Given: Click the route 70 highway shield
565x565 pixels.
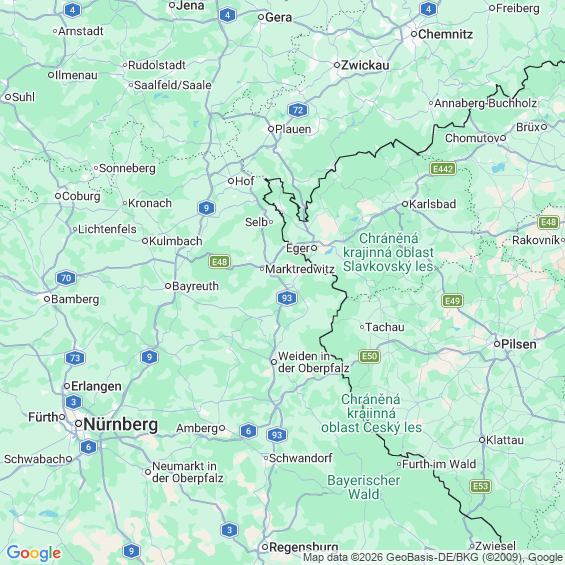Looking at the screenshot, I should 66,278.
